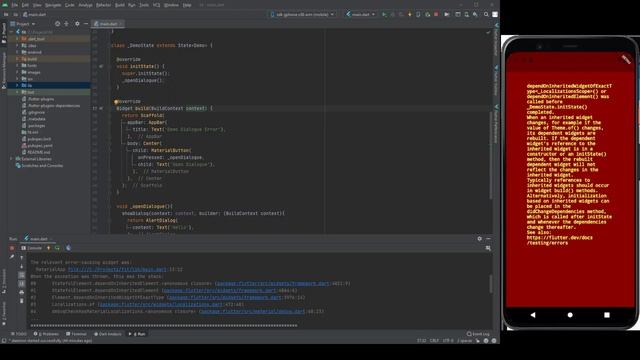Expand the lib folder arrow

click(17, 85)
